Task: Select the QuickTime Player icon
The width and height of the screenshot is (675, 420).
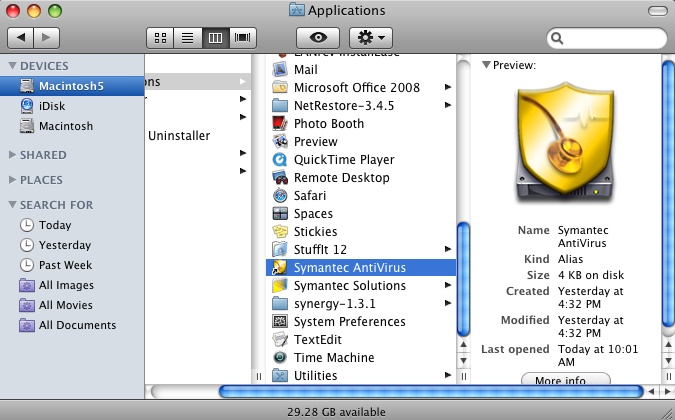Action: coord(280,160)
